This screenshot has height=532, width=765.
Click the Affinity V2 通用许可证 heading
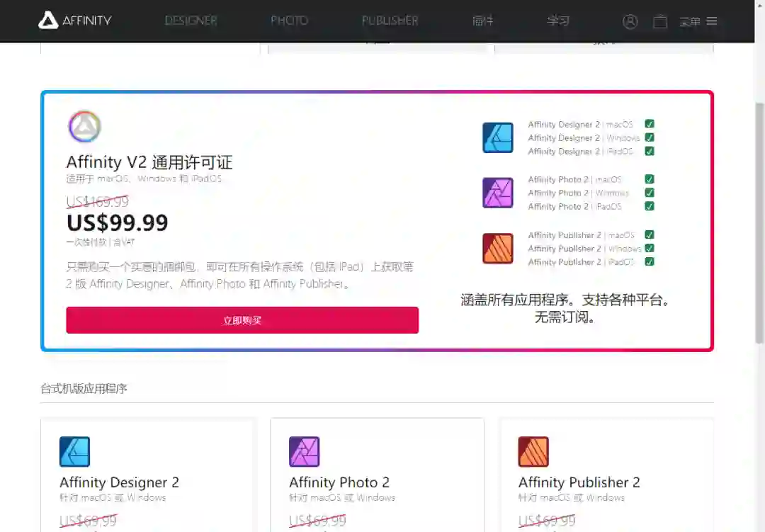[149, 162]
